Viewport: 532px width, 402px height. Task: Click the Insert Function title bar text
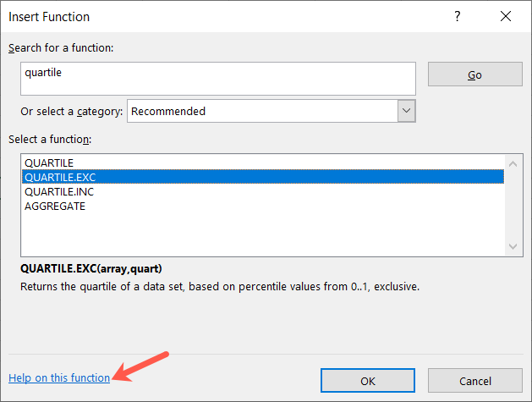(49, 16)
